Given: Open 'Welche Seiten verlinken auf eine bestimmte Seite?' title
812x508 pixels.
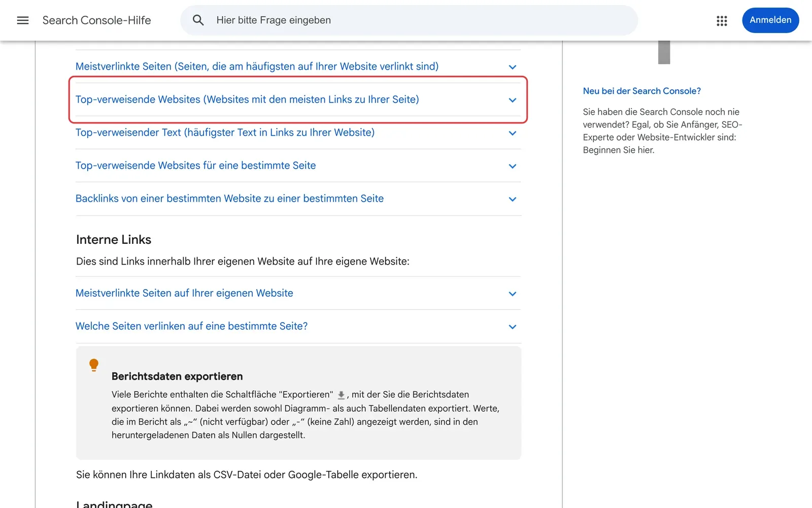Looking at the screenshot, I should tap(191, 326).
